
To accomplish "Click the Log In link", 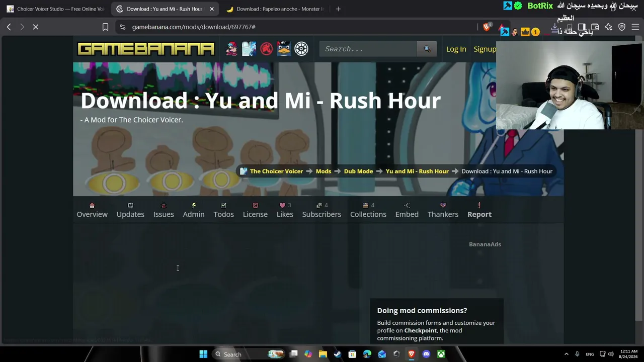I will click(456, 49).
